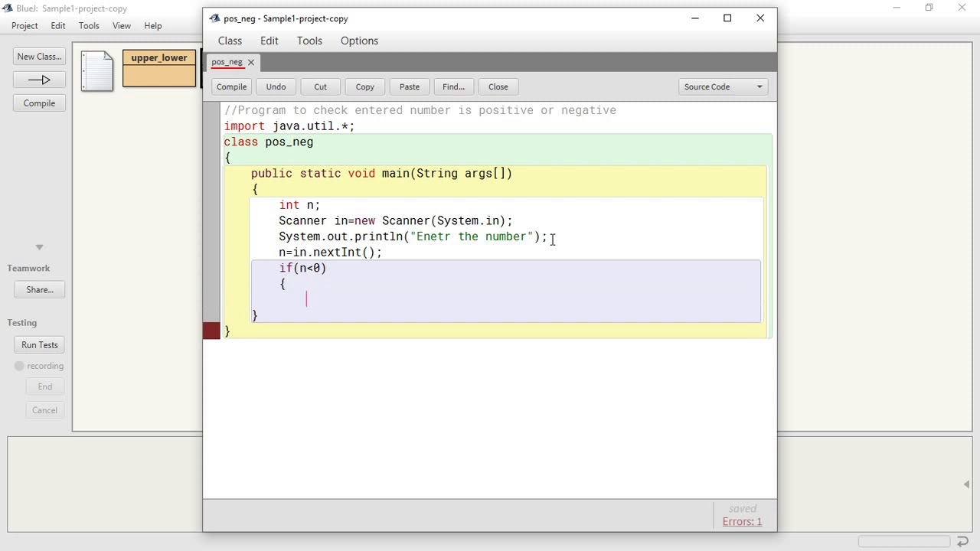Minimize the pos_neg editor window
The image size is (980, 551).
pos(695,18)
